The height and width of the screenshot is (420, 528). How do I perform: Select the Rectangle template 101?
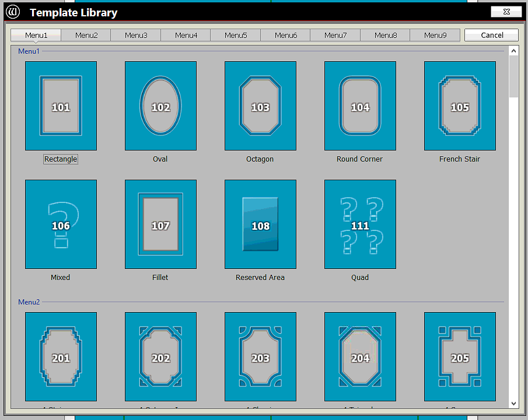(61, 106)
